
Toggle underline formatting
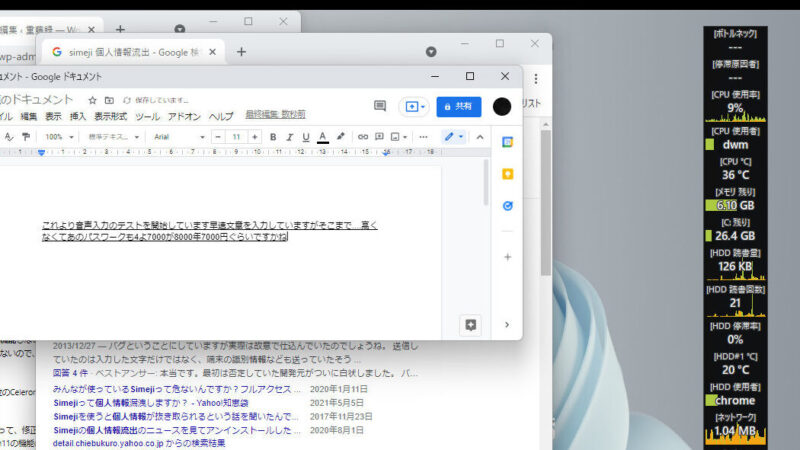[x=306, y=137]
